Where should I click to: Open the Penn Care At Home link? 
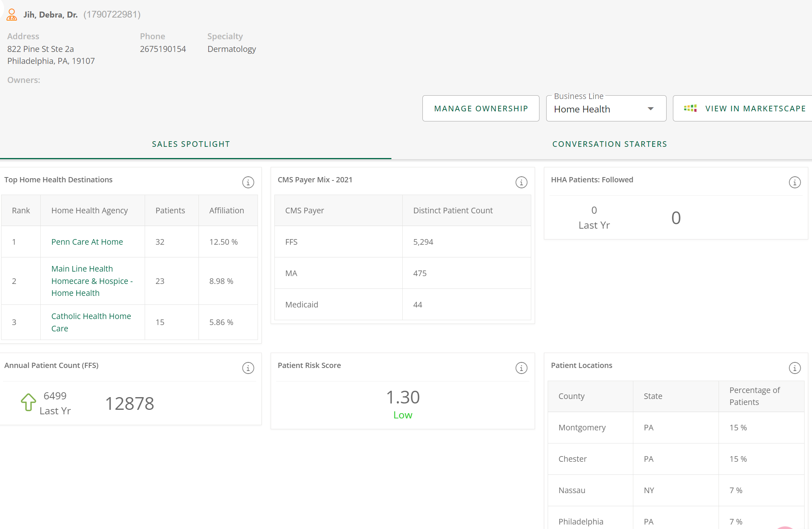tap(87, 242)
